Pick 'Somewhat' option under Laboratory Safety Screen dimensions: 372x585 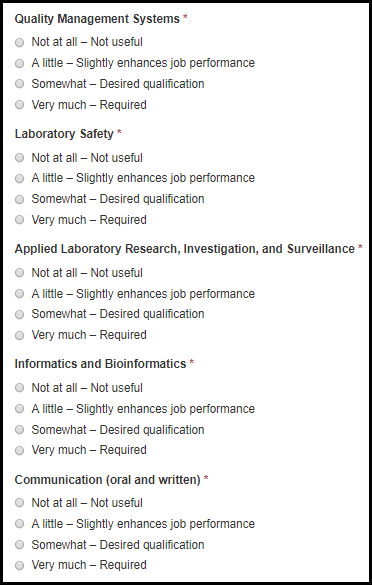(x=19, y=199)
